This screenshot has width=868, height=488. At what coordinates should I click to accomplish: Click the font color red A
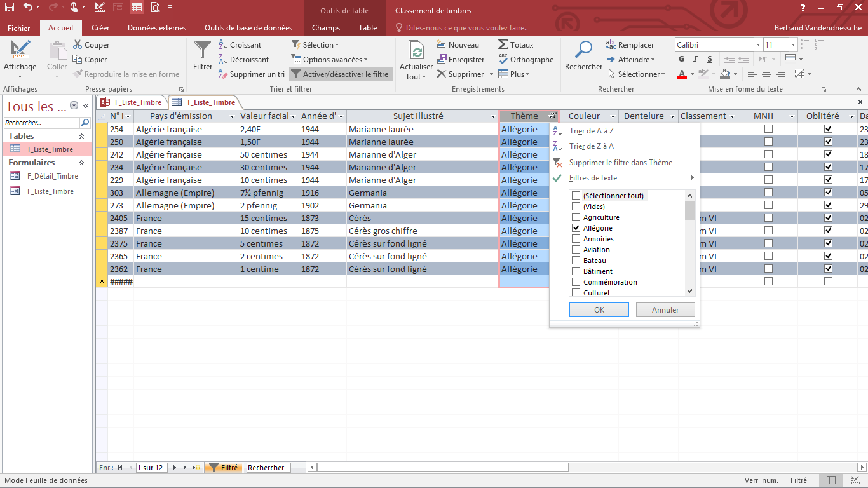tap(682, 74)
